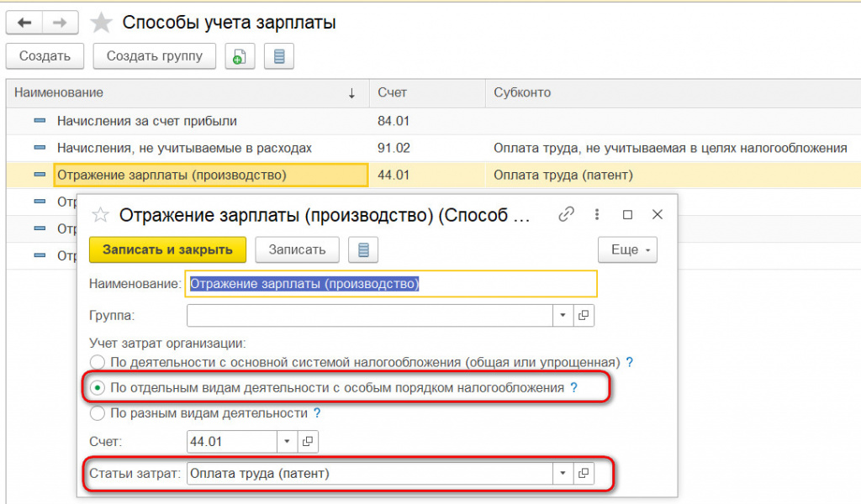Viewport: 861px width, 504px height.
Task: Close the Отражение зарплаты dialog
Action: tap(658, 214)
